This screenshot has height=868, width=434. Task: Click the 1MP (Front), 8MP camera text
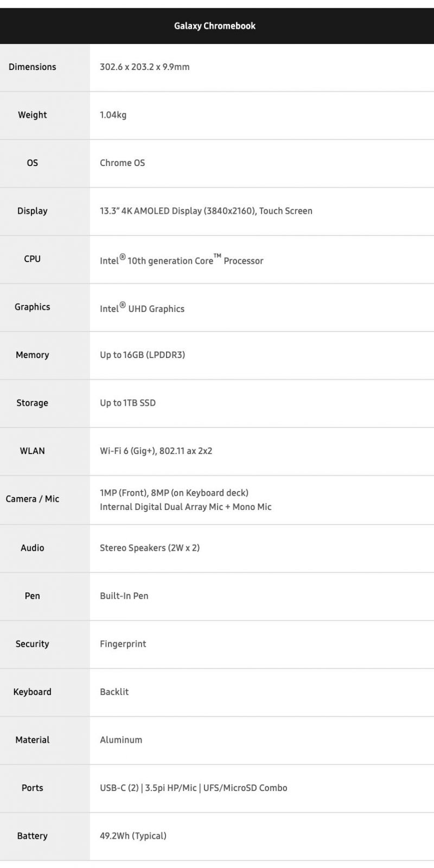point(174,493)
